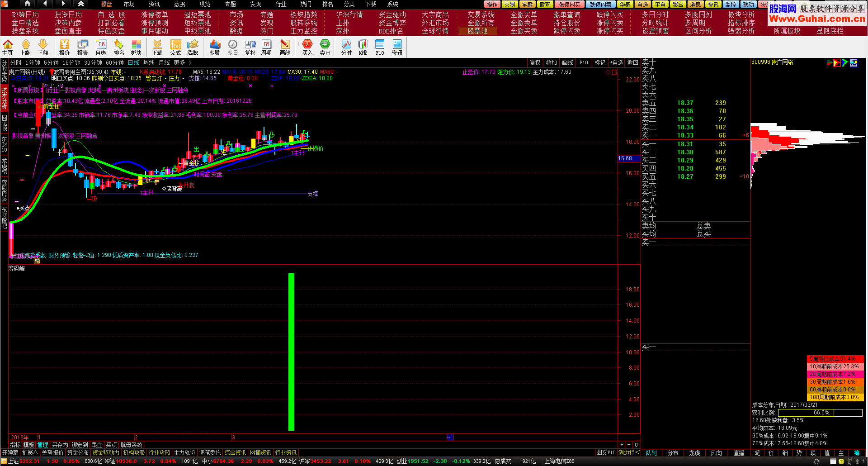This screenshot has height=466, width=868.
Task: Click the 叠加 overlay button
Action: [x=552, y=63]
